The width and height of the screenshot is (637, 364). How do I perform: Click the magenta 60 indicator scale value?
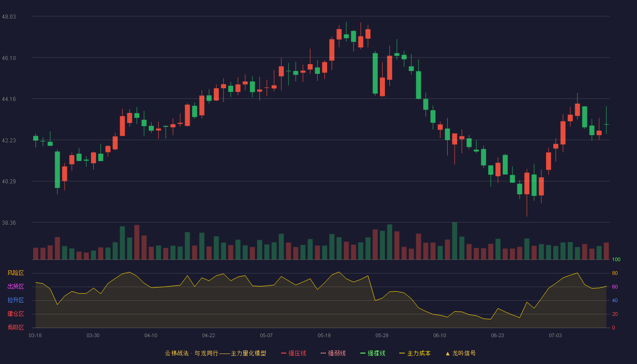(x=615, y=287)
